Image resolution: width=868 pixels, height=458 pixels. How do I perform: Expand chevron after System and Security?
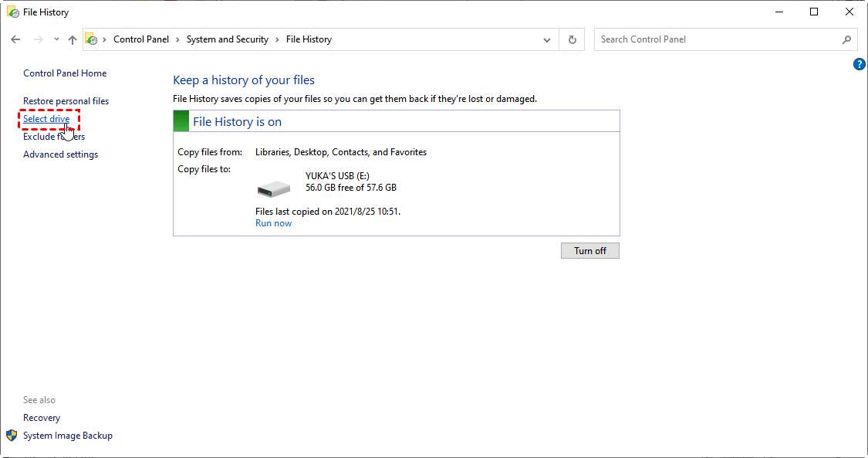click(277, 39)
